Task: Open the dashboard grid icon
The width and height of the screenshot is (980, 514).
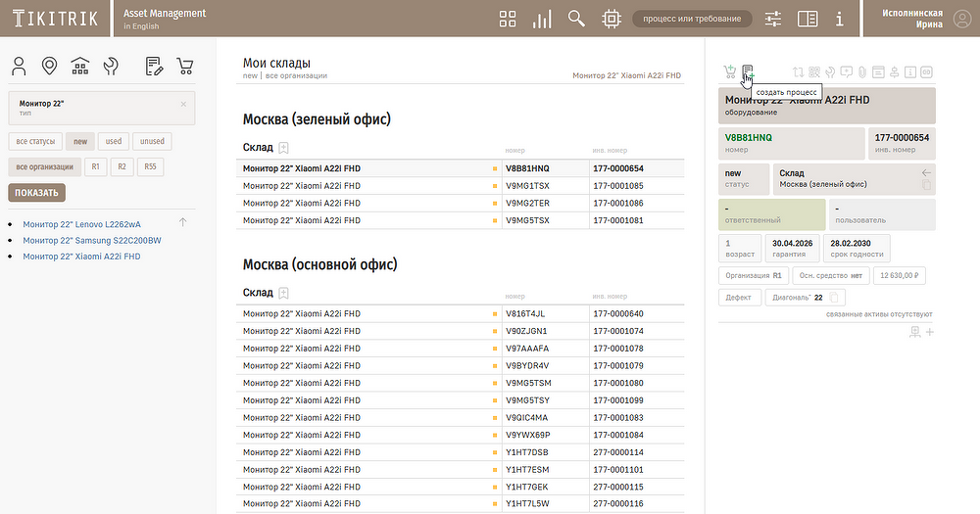Action: [508, 20]
